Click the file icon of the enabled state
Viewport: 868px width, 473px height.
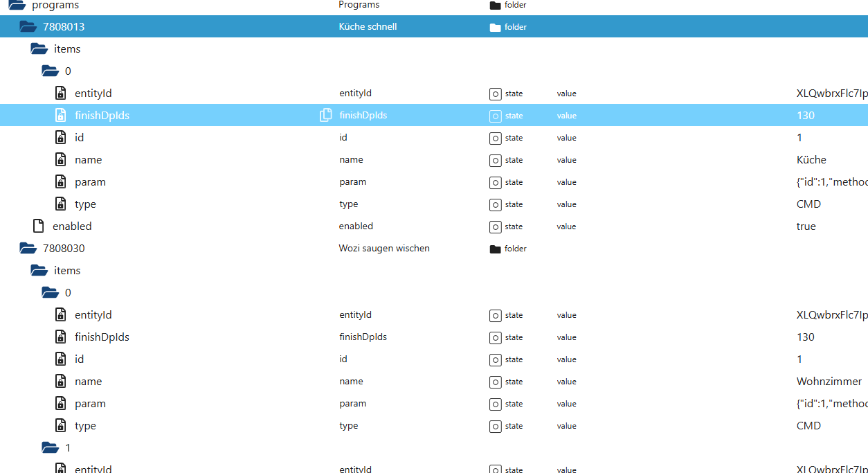[x=39, y=226]
